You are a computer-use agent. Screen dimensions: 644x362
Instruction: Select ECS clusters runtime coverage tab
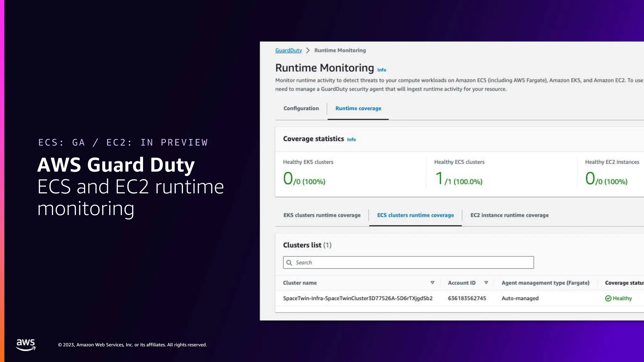pos(415,215)
